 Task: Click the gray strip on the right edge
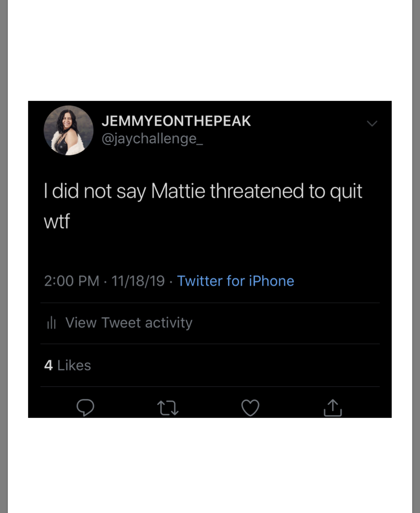416,256
